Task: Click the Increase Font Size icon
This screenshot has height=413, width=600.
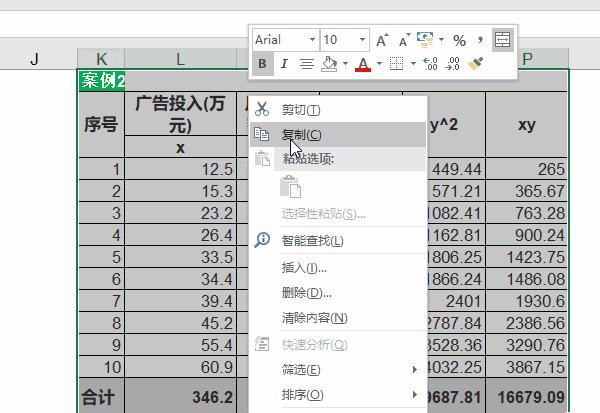Action: coord(382,40)
